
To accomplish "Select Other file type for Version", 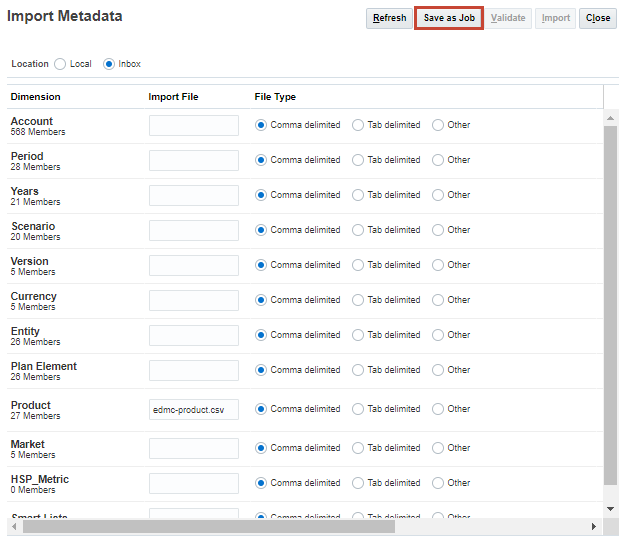I will pos(438,265).
